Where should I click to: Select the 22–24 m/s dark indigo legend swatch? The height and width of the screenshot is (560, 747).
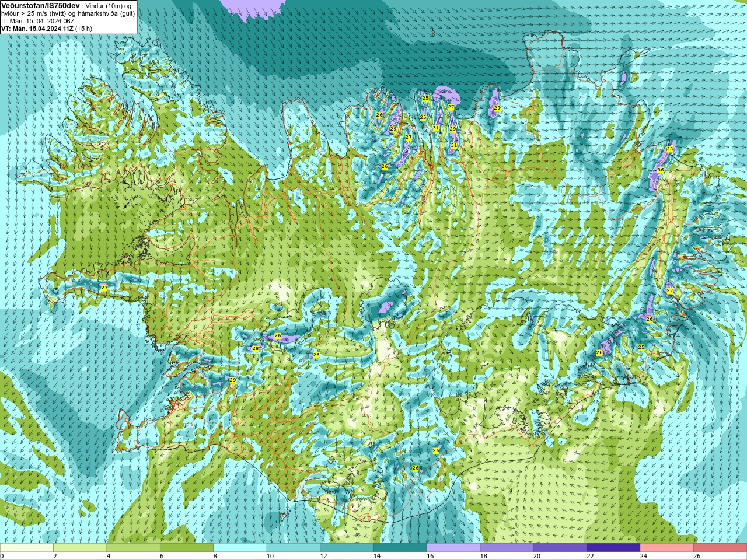point(613,548)
